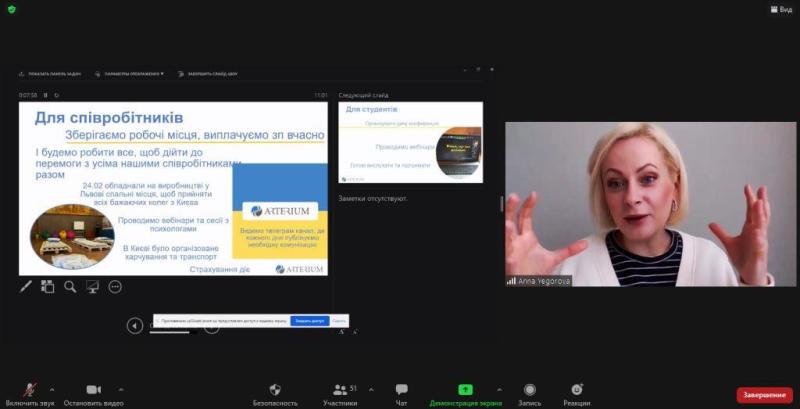Click the hide link in sharing notification
Image resolution: width=800 pixels, height=409 pixels.
point(339,321)
